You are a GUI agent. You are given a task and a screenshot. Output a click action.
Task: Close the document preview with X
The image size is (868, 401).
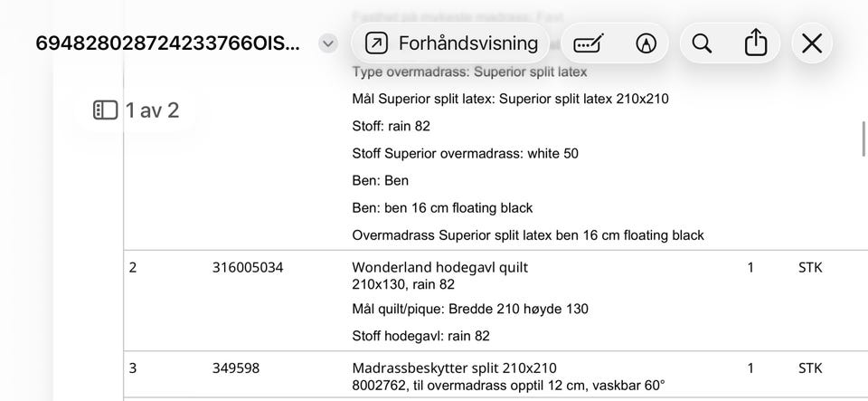(812, 43)
